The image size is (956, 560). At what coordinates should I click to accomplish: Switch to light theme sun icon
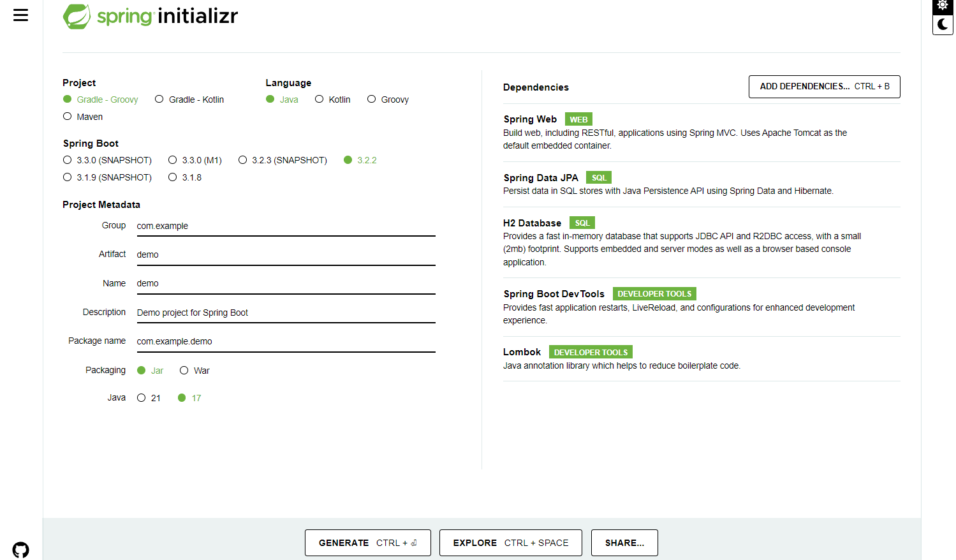click(x=943, y=6)
